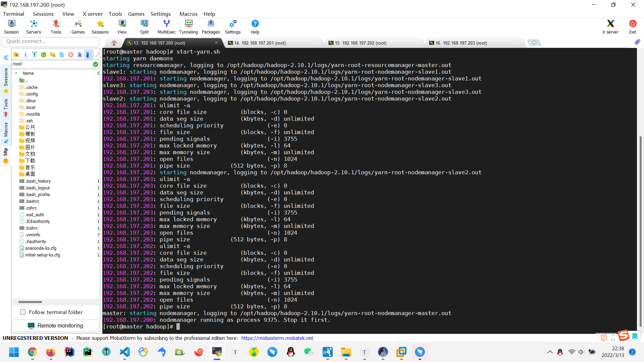Select the Tools vertical side tab
The image size is (644, 362).
click(x=6, y=107)
